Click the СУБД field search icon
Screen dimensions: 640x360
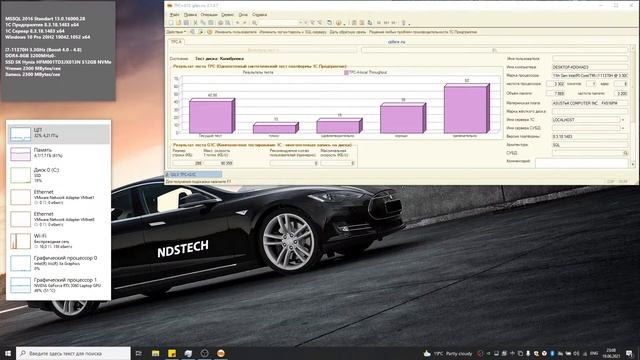[x=625, y=153]
